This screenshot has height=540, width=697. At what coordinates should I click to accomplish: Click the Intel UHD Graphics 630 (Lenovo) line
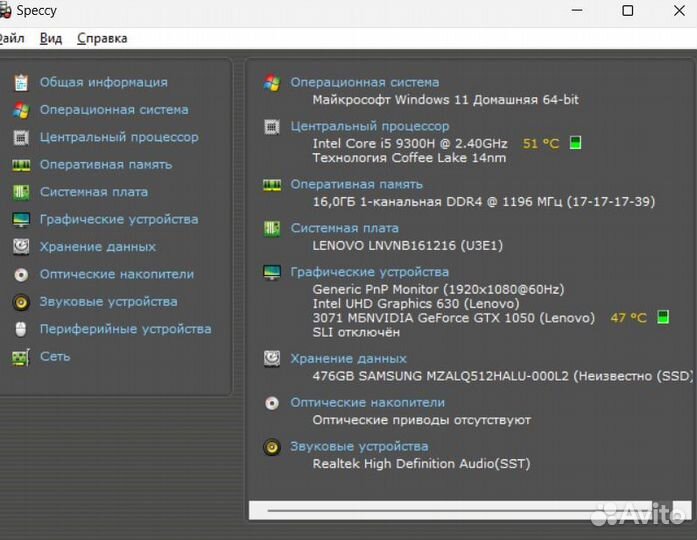[x=416, y=304]
